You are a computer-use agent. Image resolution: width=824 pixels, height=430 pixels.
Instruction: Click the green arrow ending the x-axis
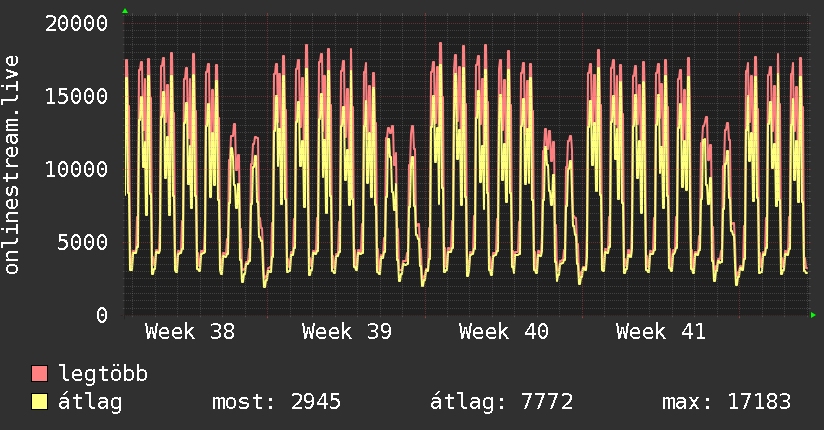point(813,315)
